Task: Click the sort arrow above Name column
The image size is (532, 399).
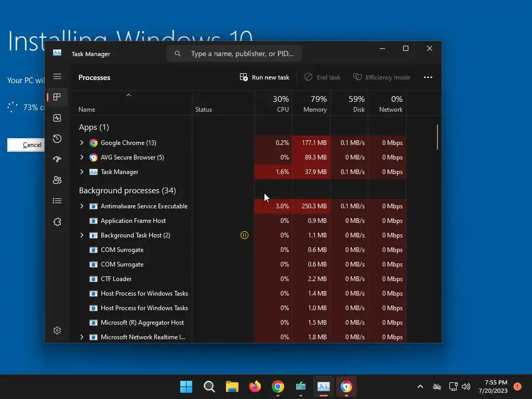Action: (x=129, y=96)
